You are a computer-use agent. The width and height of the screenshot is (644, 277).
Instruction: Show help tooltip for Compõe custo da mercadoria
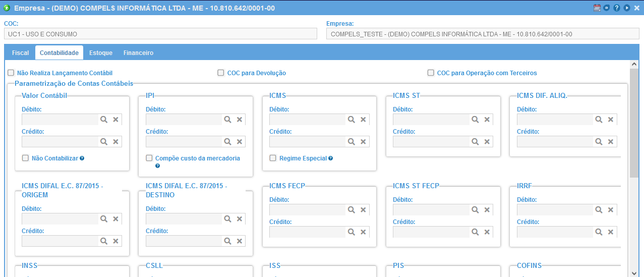[157, 165]
